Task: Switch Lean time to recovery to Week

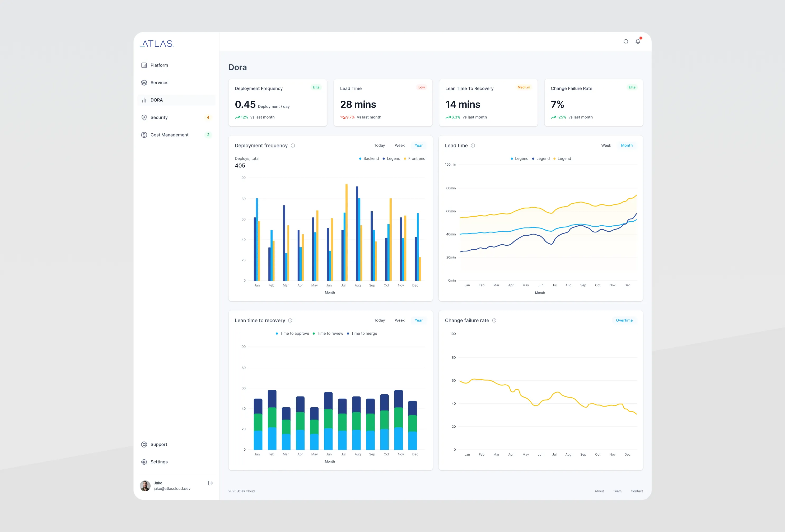Action: pyautogui.click(x=400, y=321)
